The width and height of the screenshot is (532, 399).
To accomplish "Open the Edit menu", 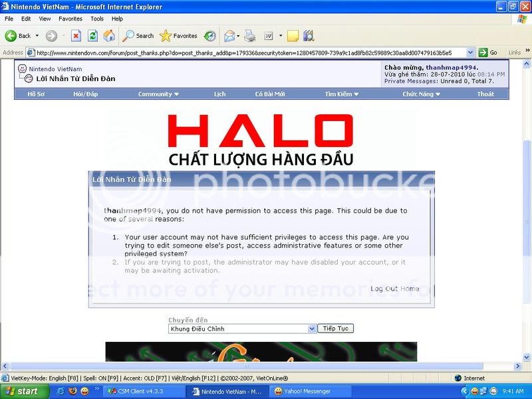I will (x=26, y=19).
